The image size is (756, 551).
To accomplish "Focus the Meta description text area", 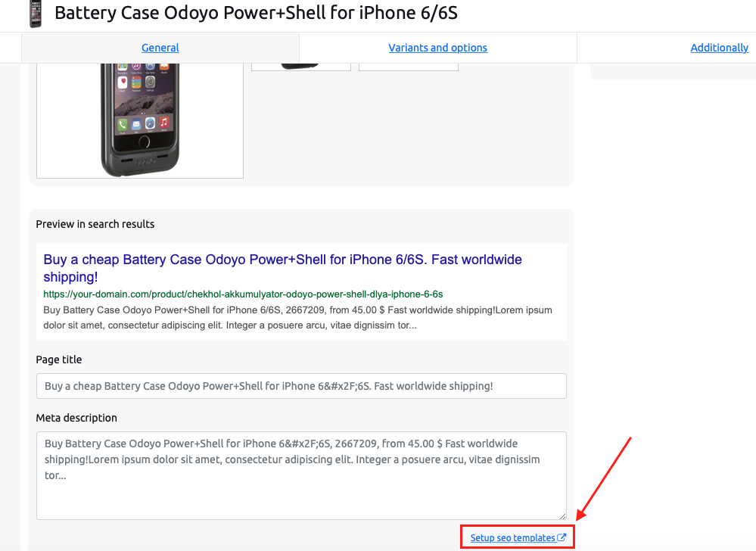I will 301,475.
